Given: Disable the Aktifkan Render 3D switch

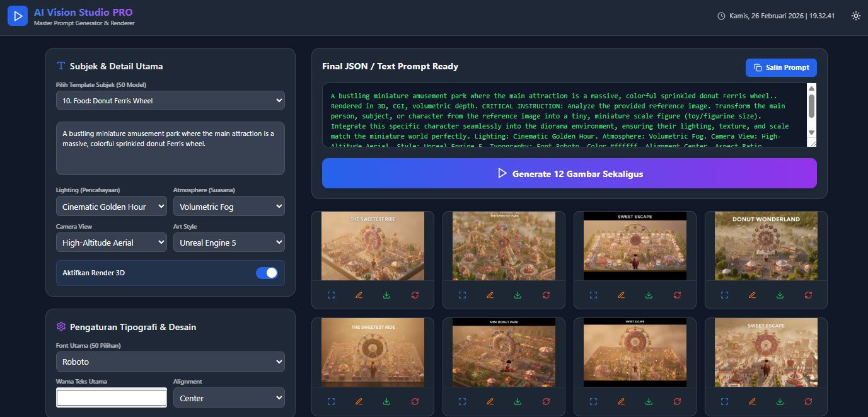Looking at the screenshot, I should tap(267, 273).
